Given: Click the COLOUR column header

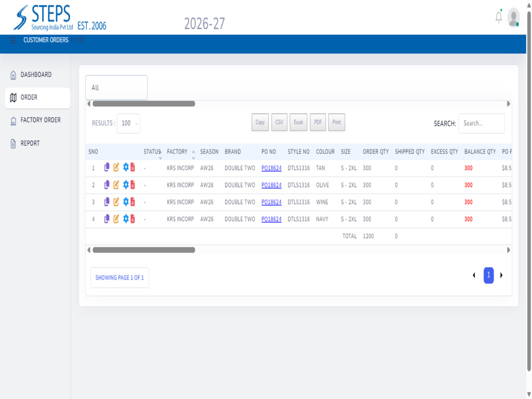Looking at the screenshot, I should point(325,152).
